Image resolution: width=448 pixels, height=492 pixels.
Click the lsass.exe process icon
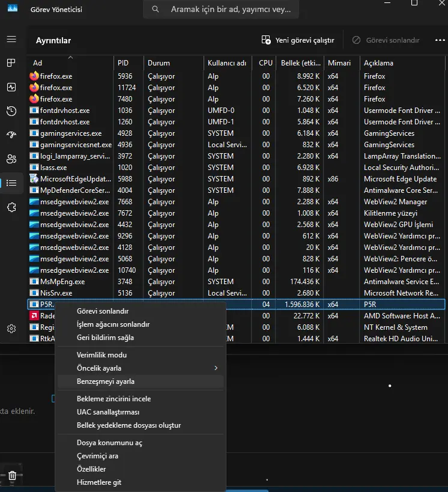click(x=34, y=167)
